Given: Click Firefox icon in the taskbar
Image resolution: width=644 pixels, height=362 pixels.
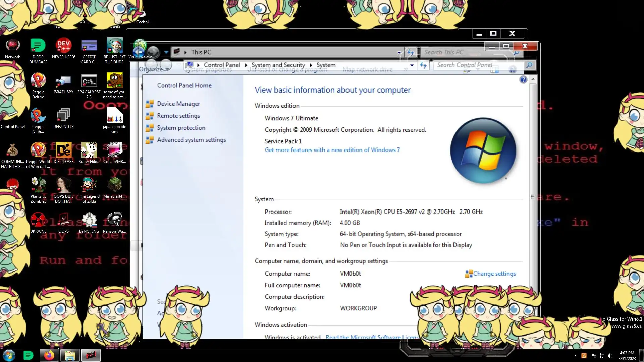Looking at the screenshot, I should 49,355.
